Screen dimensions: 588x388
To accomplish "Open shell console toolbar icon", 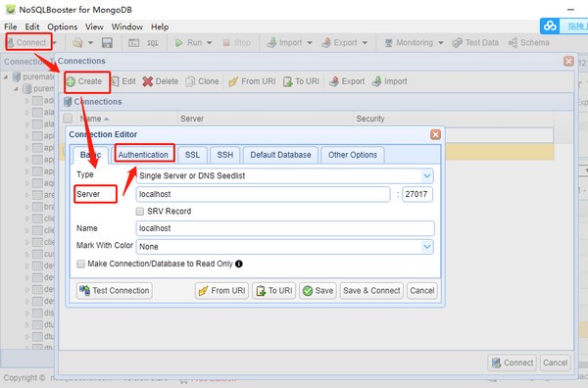I will coord(134,43).
